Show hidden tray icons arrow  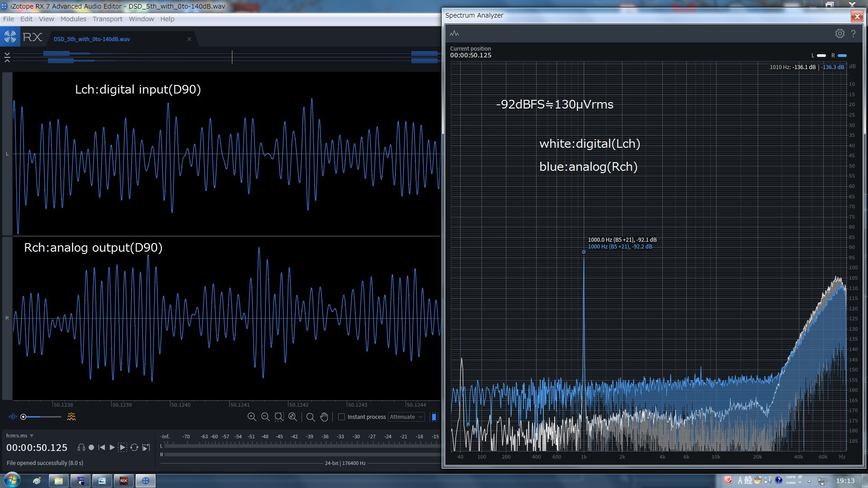809,481
